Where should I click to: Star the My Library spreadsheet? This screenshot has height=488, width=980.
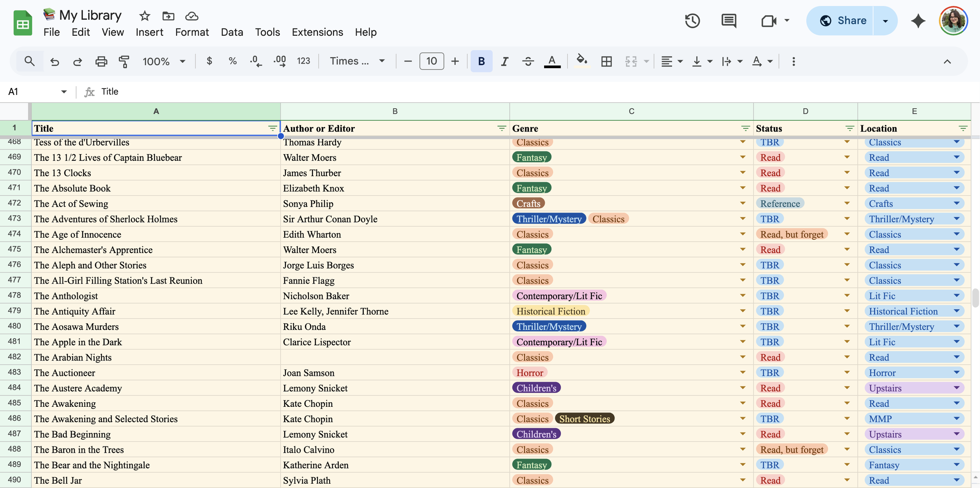[144, 16]
